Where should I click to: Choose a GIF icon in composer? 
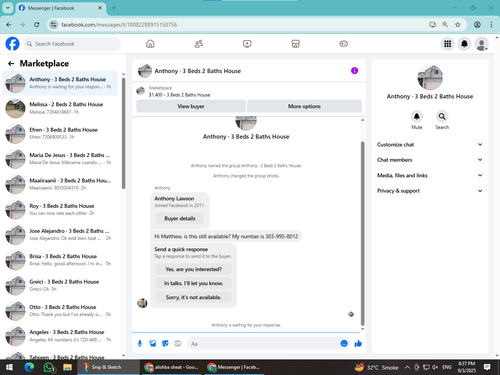coord(178,343)
